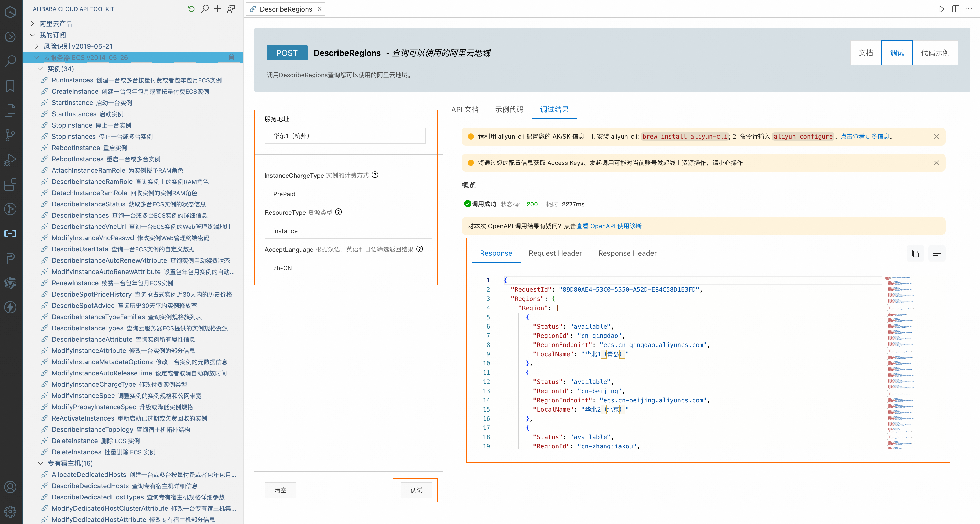
Task: Open Search in the activity bar
Action: (x=10, y=61)
